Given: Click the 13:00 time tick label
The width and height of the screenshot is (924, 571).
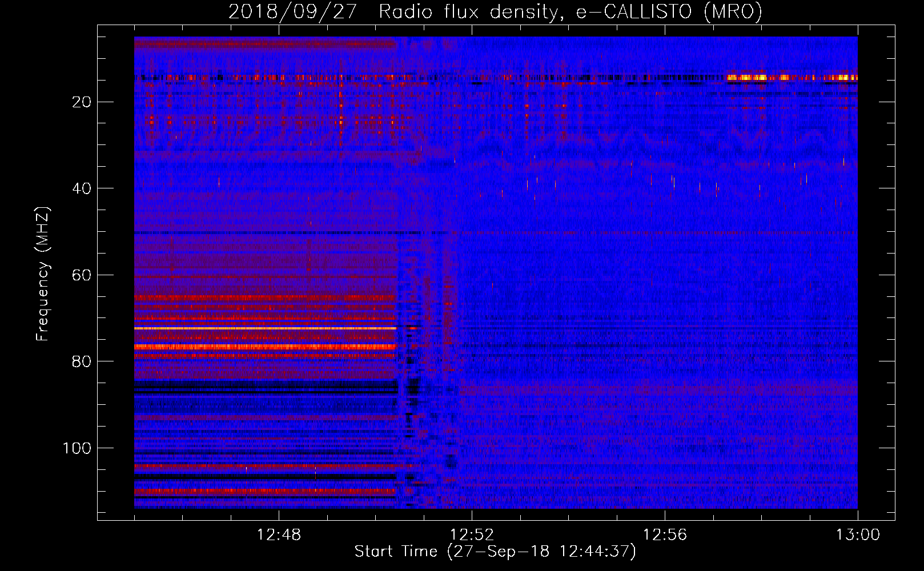Looking at the screenshot, I should [x=858, y=535].
